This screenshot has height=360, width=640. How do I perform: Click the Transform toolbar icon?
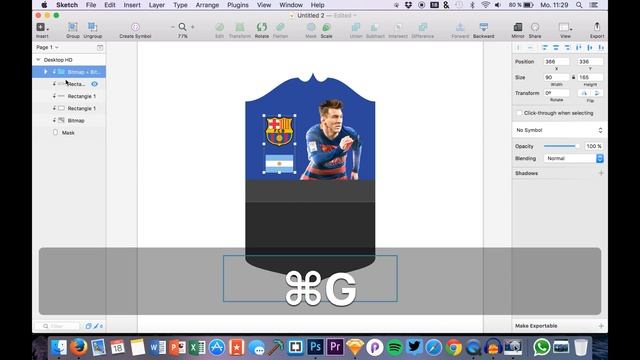pos(240,27)
